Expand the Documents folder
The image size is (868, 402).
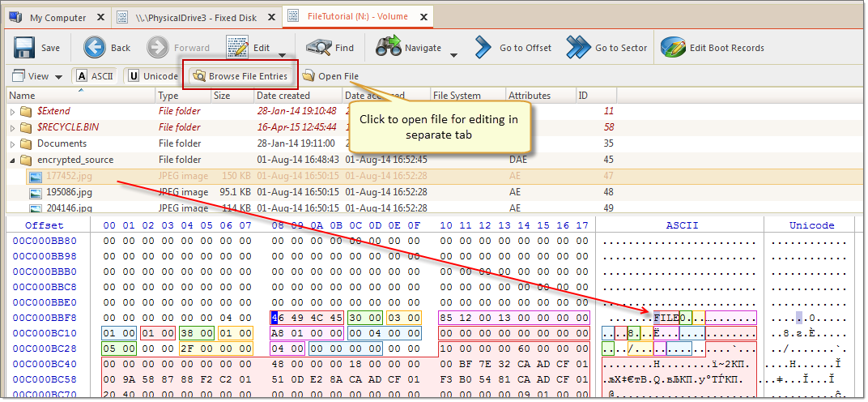(x=13, y=144)
